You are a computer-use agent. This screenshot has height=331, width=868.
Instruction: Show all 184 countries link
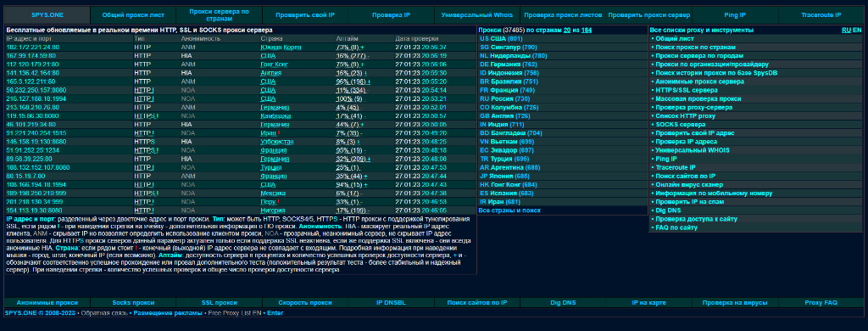point(587,30)
